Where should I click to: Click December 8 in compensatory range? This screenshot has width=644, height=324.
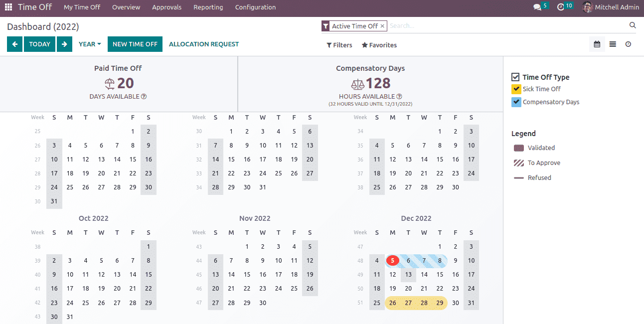[x=440, y=261]
